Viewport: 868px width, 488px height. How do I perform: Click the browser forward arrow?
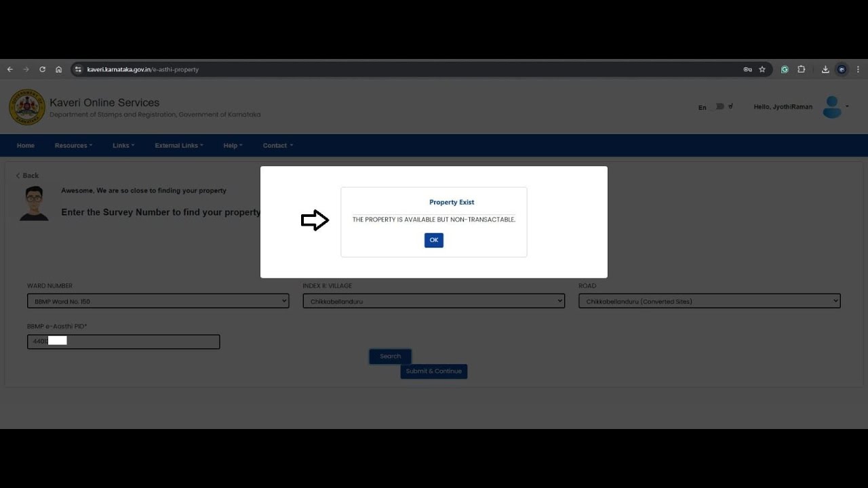[x=26, y=69]
